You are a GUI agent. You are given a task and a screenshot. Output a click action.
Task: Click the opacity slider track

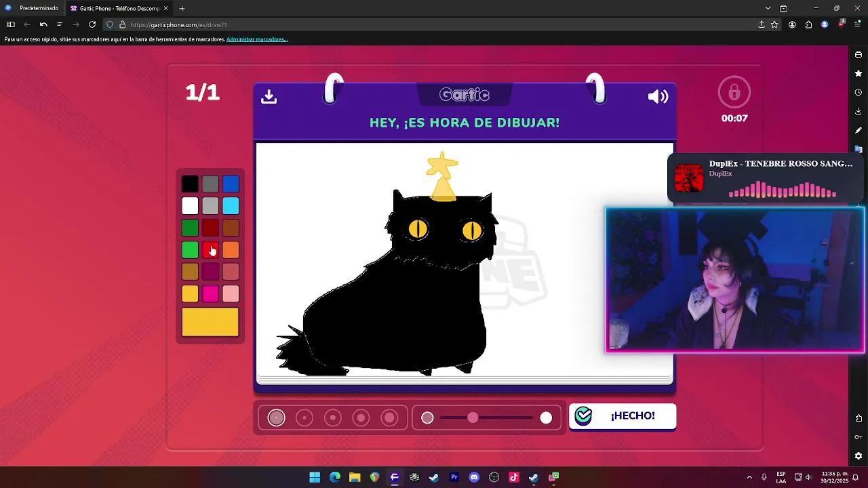coord(487,418)
